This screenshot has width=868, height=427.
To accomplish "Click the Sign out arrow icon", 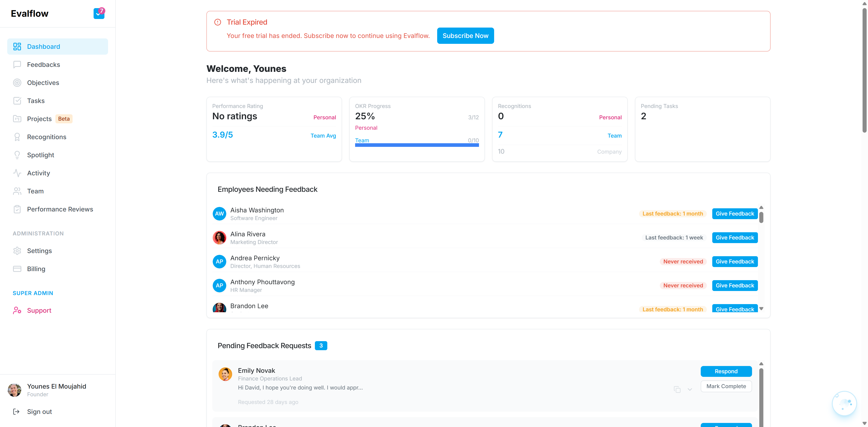I will point(16,411).
